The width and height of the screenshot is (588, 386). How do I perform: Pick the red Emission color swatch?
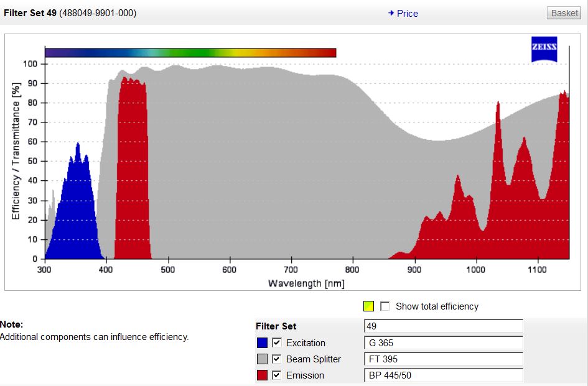261,375
